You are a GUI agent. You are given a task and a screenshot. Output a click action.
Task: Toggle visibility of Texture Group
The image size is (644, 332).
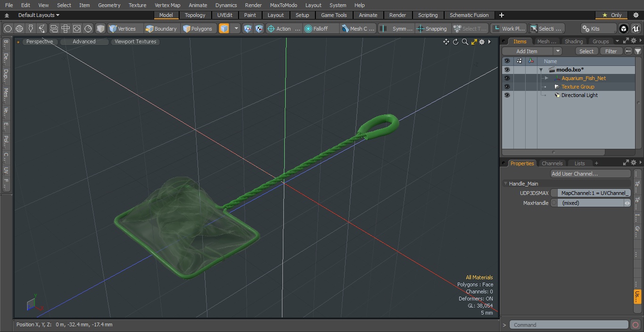coord(507,87)
